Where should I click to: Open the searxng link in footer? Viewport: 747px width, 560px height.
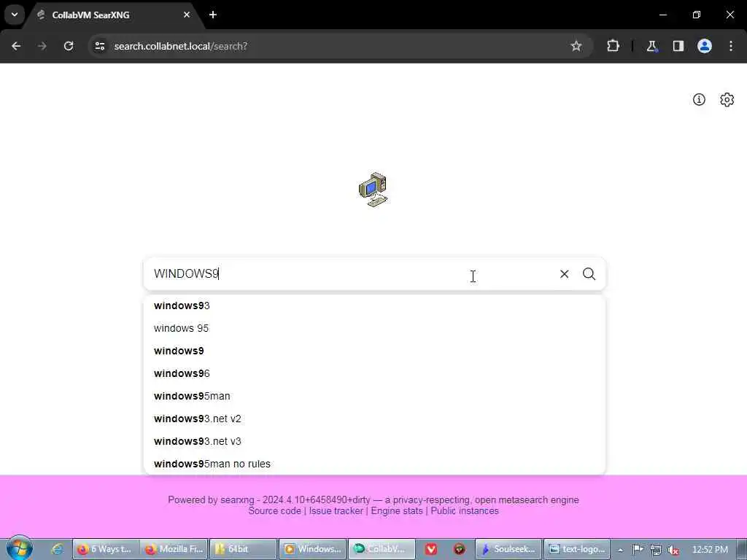[237, 500]
